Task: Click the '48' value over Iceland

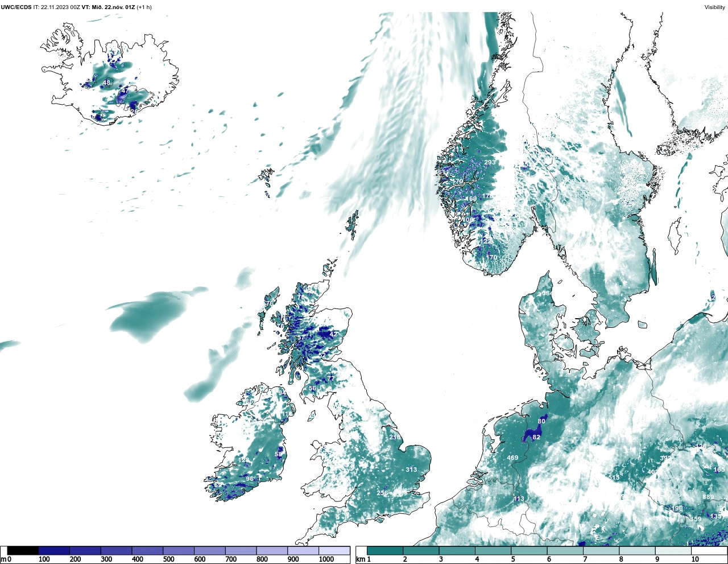Action: (x=106, y=83)
